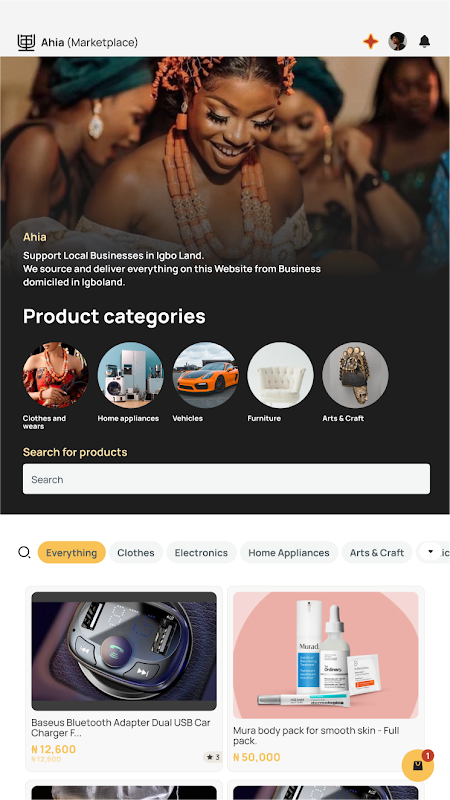450x800 pixels.
Task: Browse the Vehicles category
Action: [x=206, y=375]
